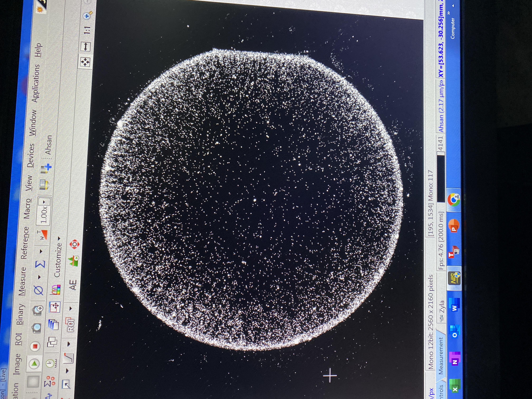
Task: Click the red target ring icon
Action: click(x=74, y=244)
